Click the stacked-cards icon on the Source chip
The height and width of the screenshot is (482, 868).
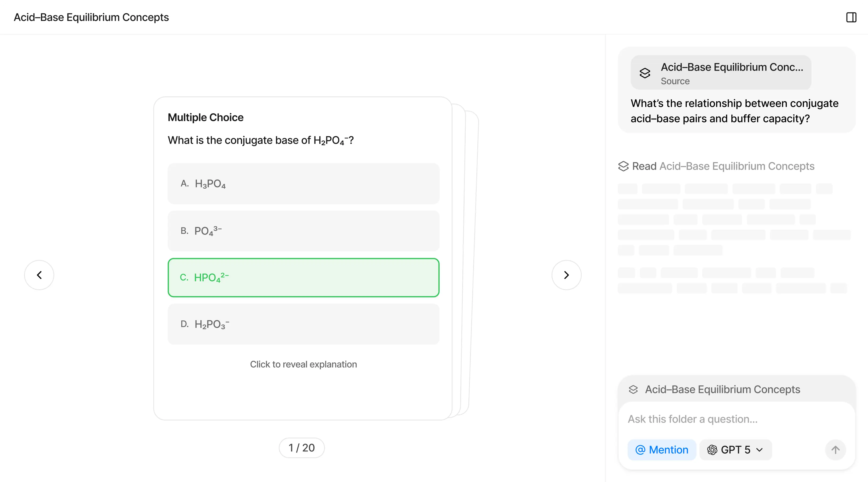coord(645,73)
